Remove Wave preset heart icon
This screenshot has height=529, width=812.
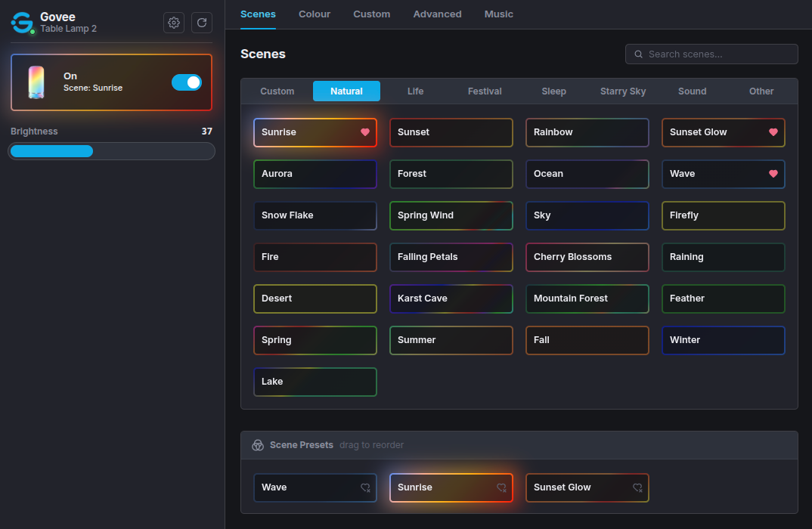pyautogui.click(x=366, y=487)
